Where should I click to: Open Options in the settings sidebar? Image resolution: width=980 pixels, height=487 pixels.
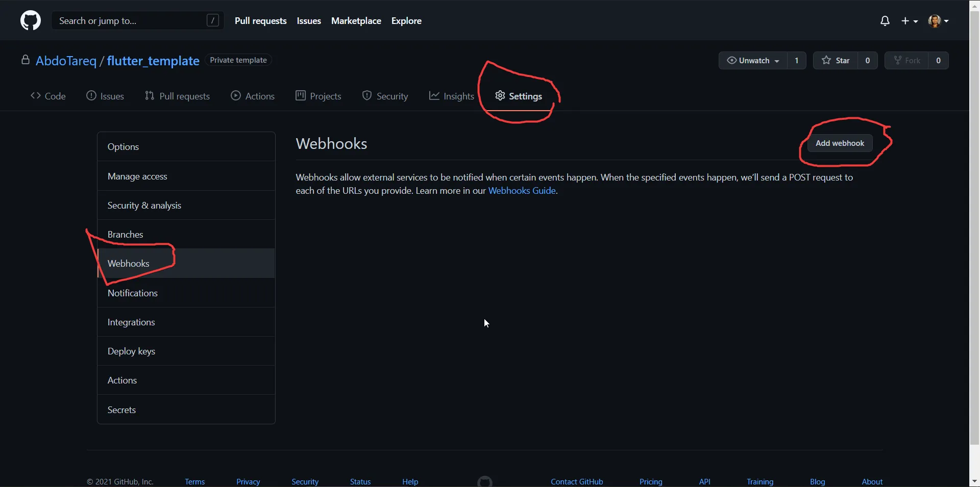point(186,147)
